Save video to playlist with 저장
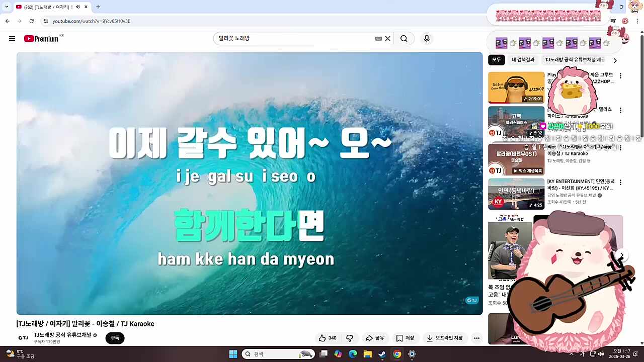This screenshot has height=362, width=644. tap(405, 338)
